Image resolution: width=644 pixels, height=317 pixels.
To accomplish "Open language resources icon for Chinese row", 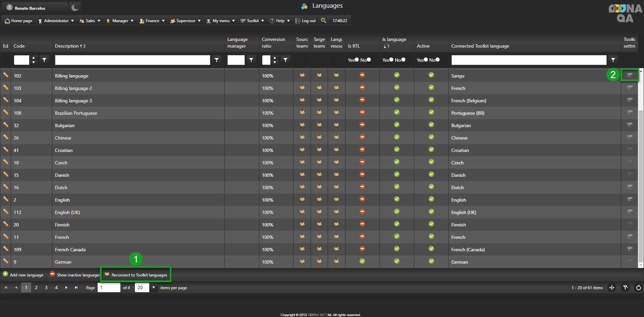I will click(x=336, y=137).
